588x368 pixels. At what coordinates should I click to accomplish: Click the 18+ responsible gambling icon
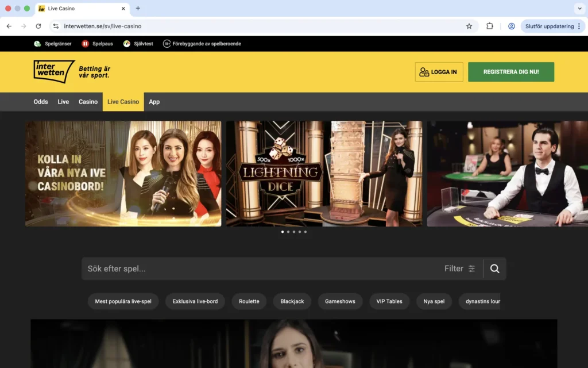[x=167, y=44]
